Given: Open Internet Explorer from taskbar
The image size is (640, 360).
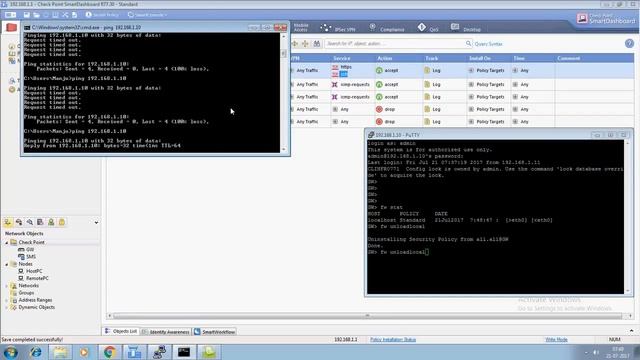Looking at the screenshot, I should coord(36,352).
